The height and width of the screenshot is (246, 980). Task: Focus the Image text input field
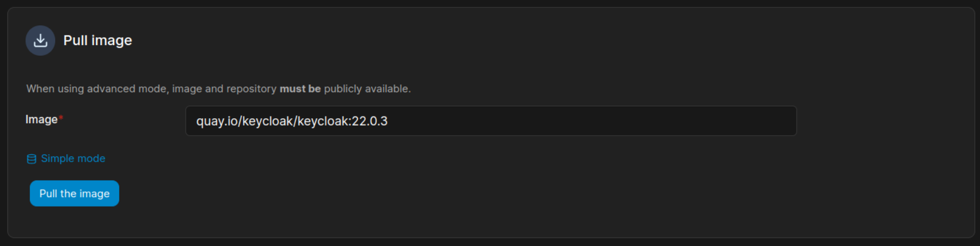[491, 121]
